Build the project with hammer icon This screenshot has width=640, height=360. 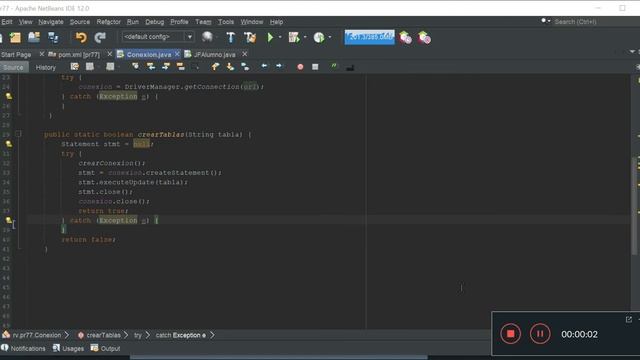click(x=230, y=38)
